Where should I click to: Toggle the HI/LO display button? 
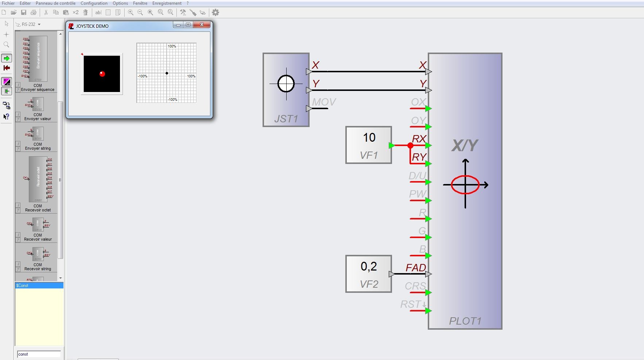(7, 81)
